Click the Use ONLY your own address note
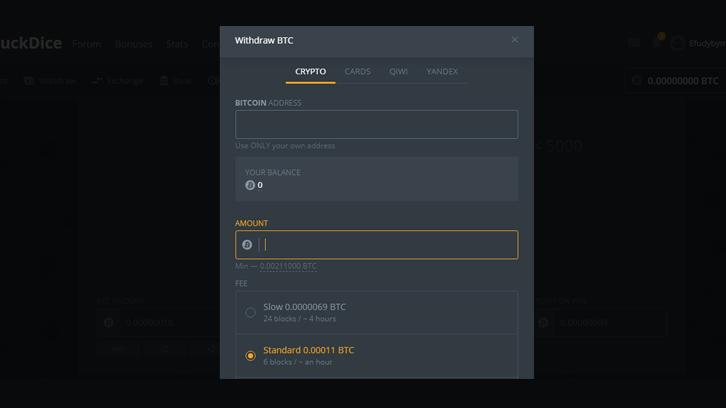726x408 pixels. pos(285,145)
